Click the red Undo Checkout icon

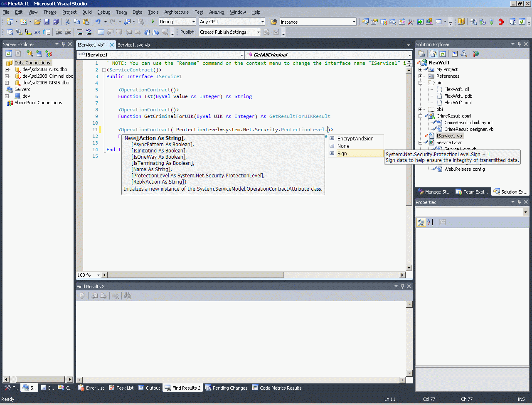tap(501, 22)
